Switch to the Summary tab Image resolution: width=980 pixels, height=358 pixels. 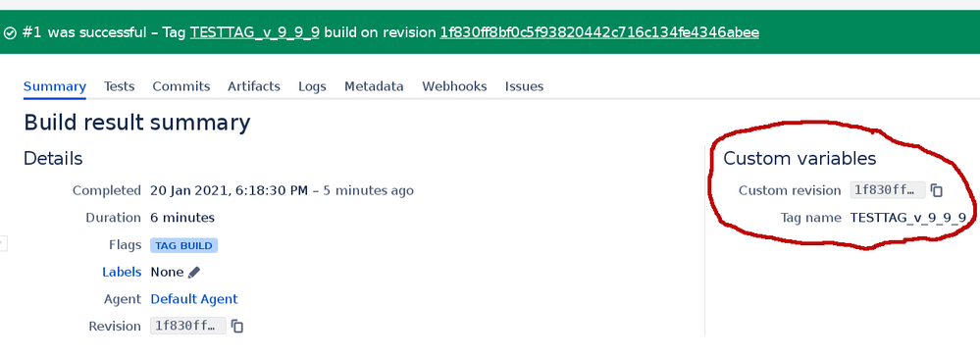(x=55, y=86)
